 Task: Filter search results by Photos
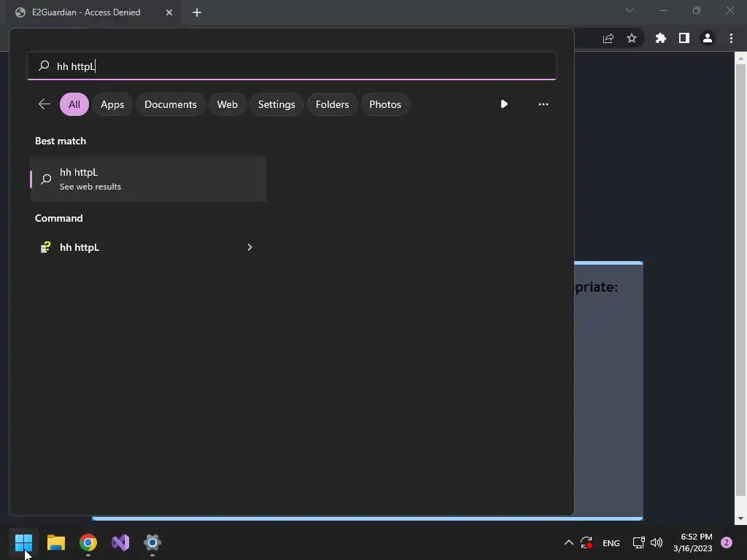385,104
